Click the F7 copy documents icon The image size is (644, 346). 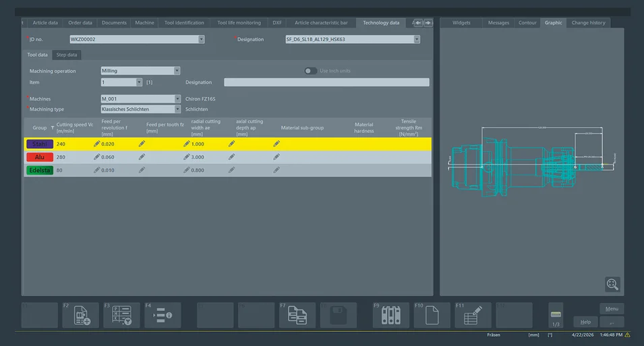click(297, 315)
